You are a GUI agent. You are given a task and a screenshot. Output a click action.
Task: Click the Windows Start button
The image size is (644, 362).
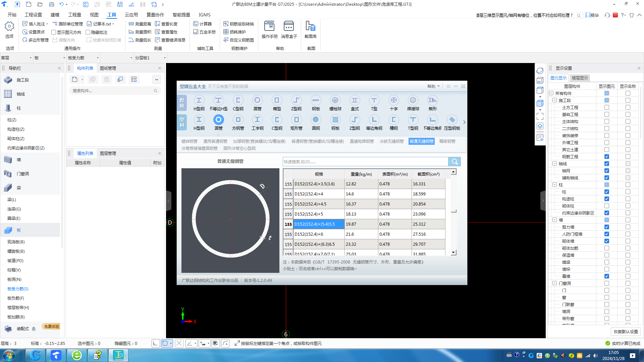tap(9, 355)
